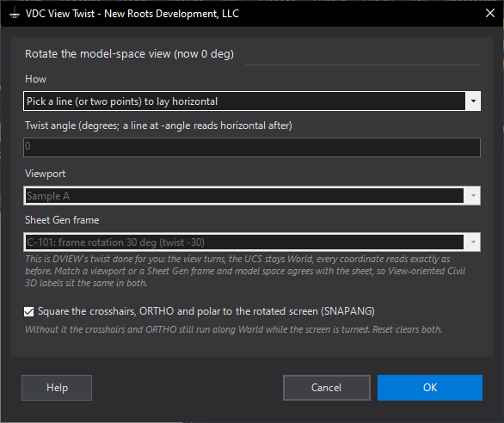The width and height of the screenshot is (504, 423).
Task: Click the Help button
Action: (x=57, y=388)
